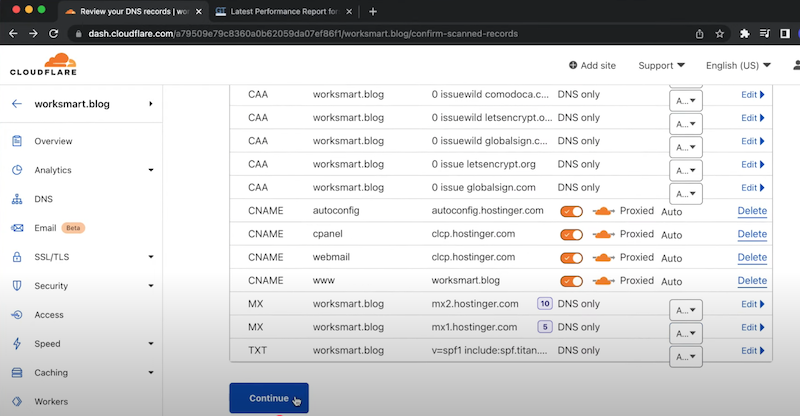Toggle proxy switch for autoconfig record
The width and height of the screenshot is (800, 416).
tap(571, 211)
